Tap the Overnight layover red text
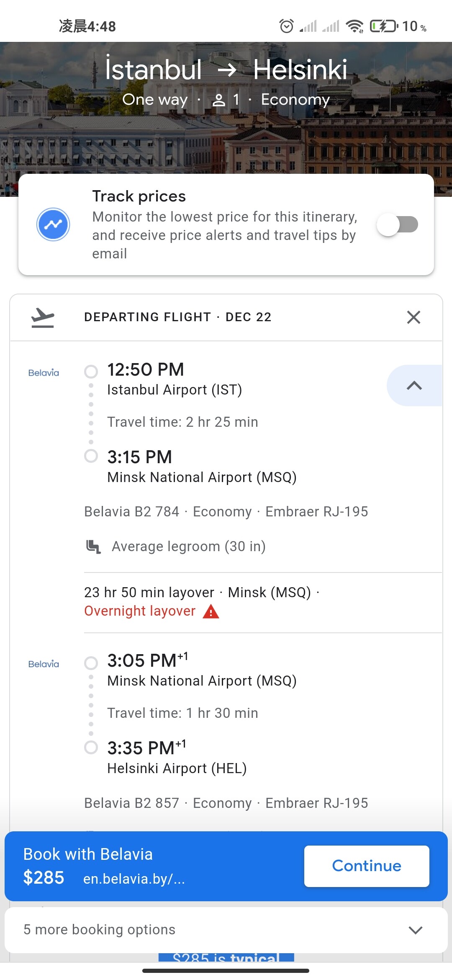Viewport: 452px width, 980px height. [140, 611]
